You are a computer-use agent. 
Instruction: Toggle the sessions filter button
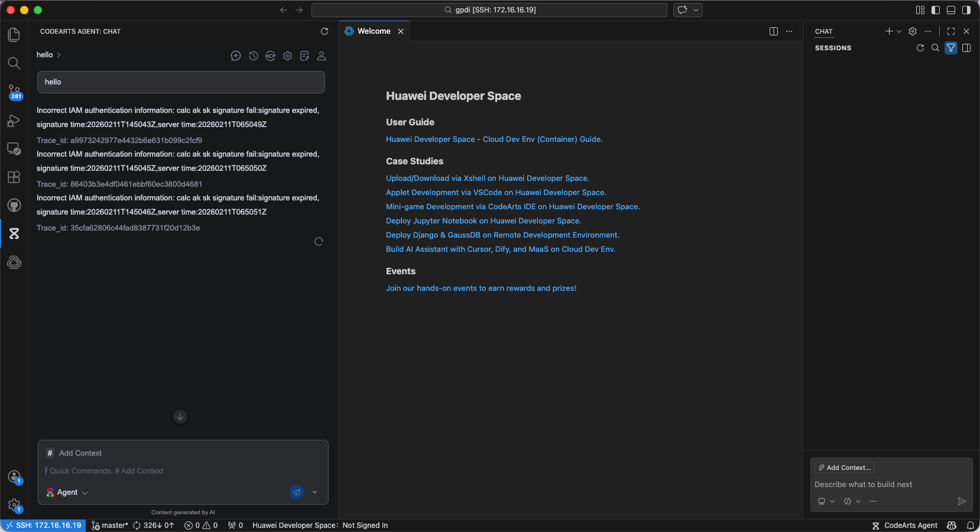(950, 48)
